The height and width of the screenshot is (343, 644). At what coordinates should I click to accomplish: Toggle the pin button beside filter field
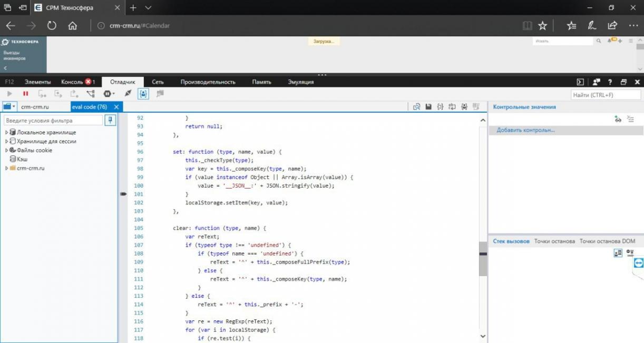110,121
